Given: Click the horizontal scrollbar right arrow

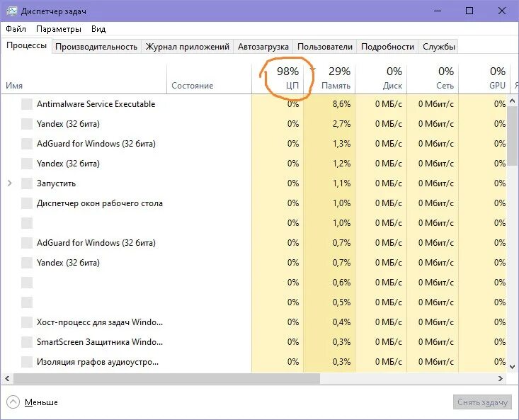Looking at the screenshot, I should 501,378.
